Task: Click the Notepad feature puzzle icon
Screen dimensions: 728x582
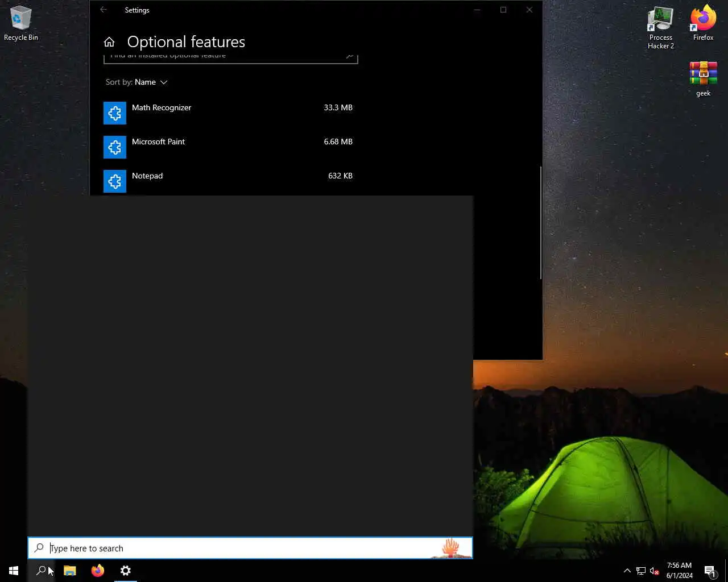Action: [x=115, y=181]
